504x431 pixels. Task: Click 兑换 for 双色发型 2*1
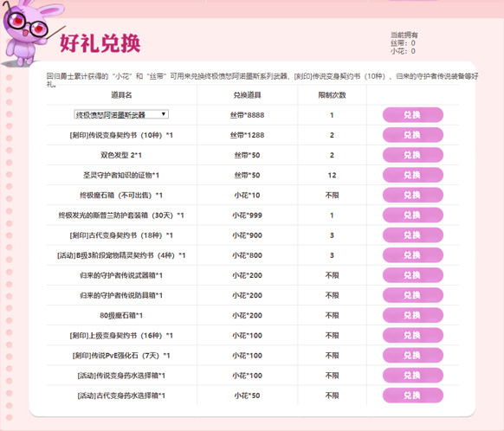point(413,155)
